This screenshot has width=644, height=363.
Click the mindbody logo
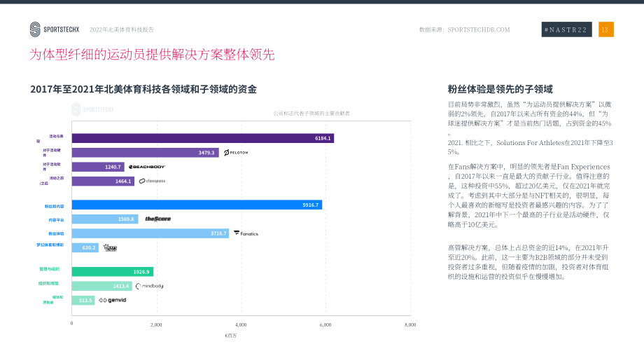150,286
